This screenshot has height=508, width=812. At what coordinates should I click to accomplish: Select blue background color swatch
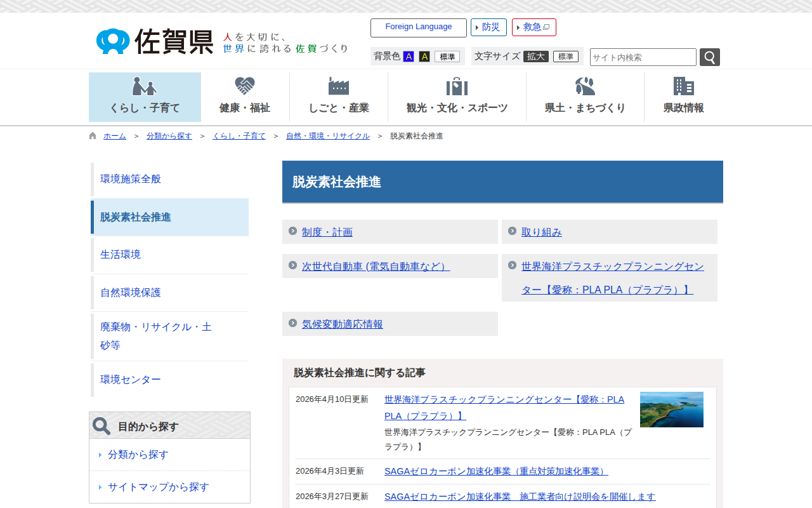click(x=409, y=57)
